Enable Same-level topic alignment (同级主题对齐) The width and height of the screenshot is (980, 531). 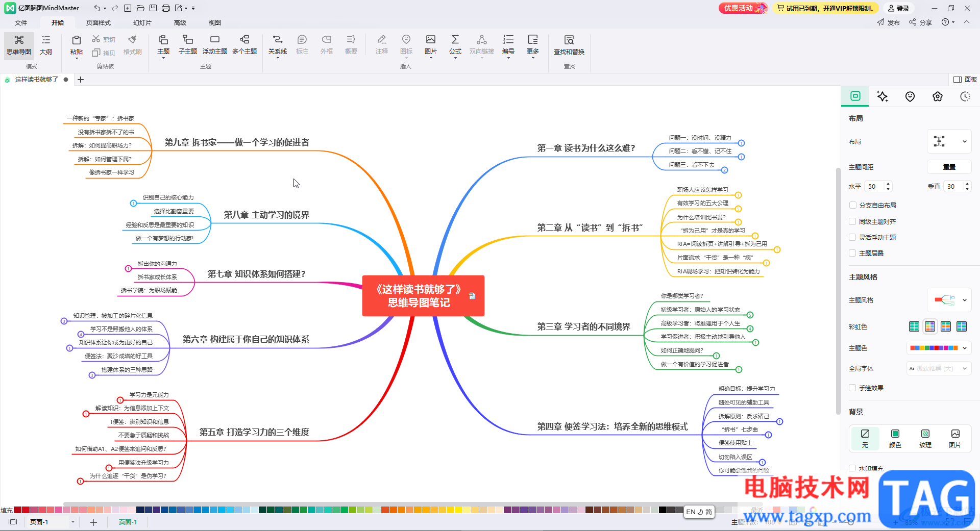(852, 221)
